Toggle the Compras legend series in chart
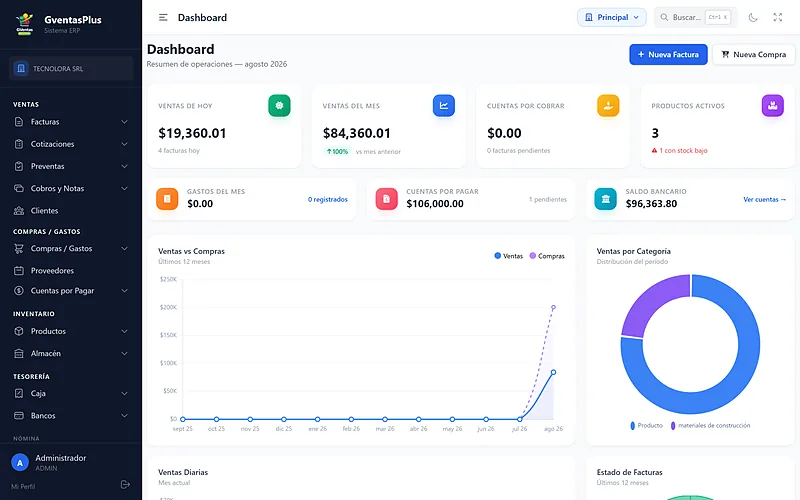Screen dimensions: 800x500 [547, 256]
